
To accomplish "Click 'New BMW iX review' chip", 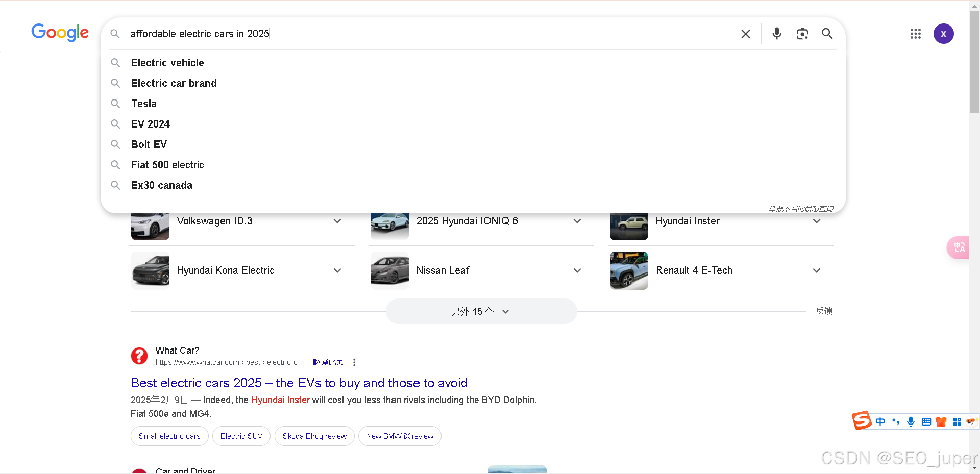I will tap(400, 436).
